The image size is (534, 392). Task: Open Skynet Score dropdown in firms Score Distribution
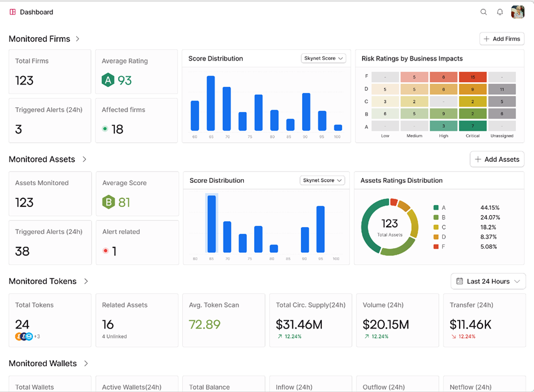[x=324, y=58]
